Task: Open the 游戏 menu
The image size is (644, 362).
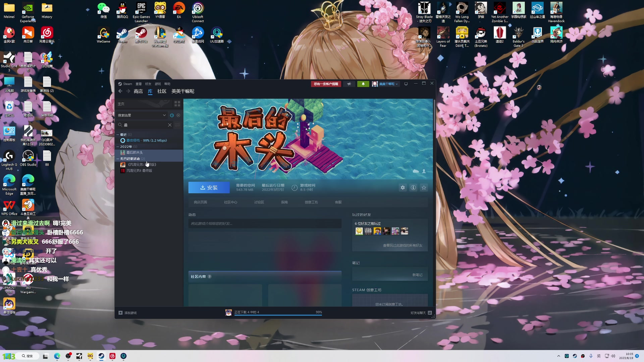Action: click(x=158, y=84)
